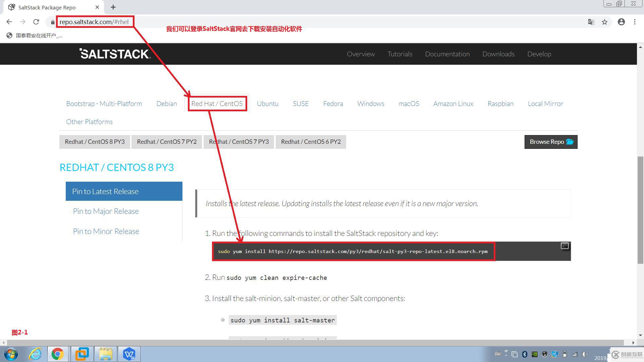Select the Fedora tab
The image size is (644, 362).
(x=333, y=104)
